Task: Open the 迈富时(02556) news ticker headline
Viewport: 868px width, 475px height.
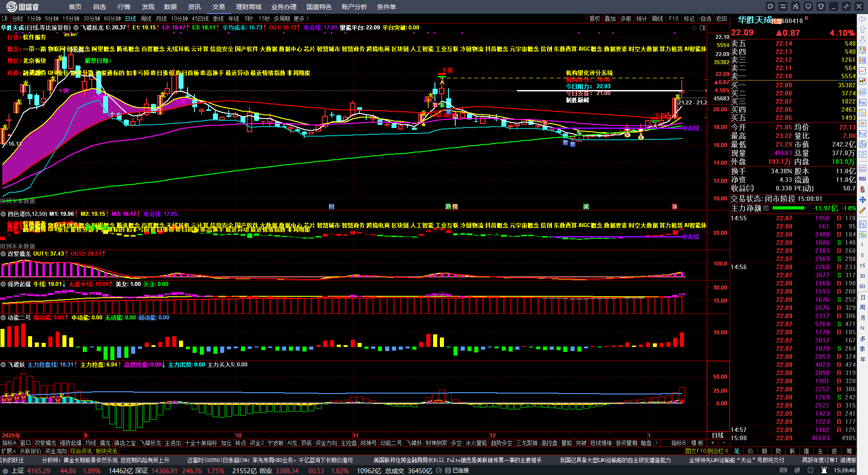Action: (x=270, y=460)
